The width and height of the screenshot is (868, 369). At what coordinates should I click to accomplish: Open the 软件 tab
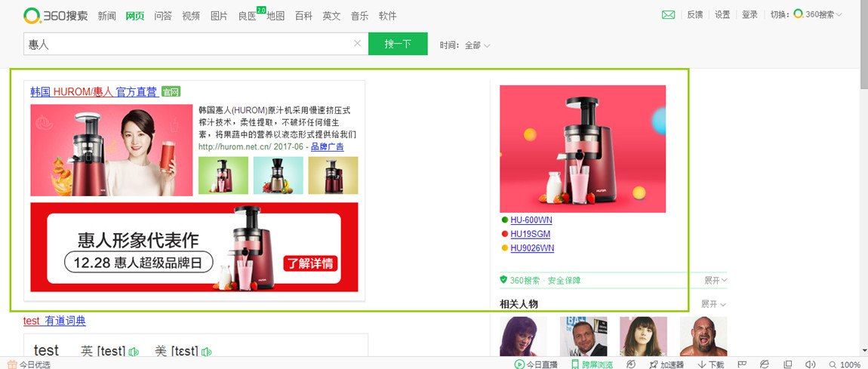(387, 16)
